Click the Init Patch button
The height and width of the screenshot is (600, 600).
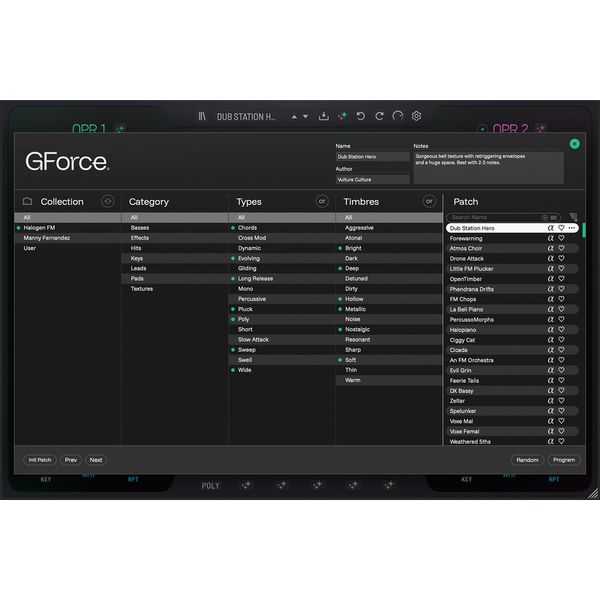(40, 460)
